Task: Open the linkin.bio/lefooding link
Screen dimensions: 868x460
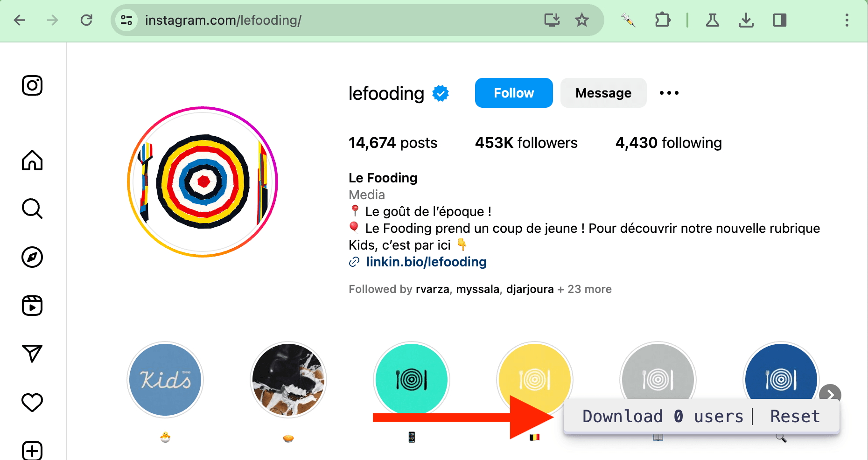Action: (426, 262)
